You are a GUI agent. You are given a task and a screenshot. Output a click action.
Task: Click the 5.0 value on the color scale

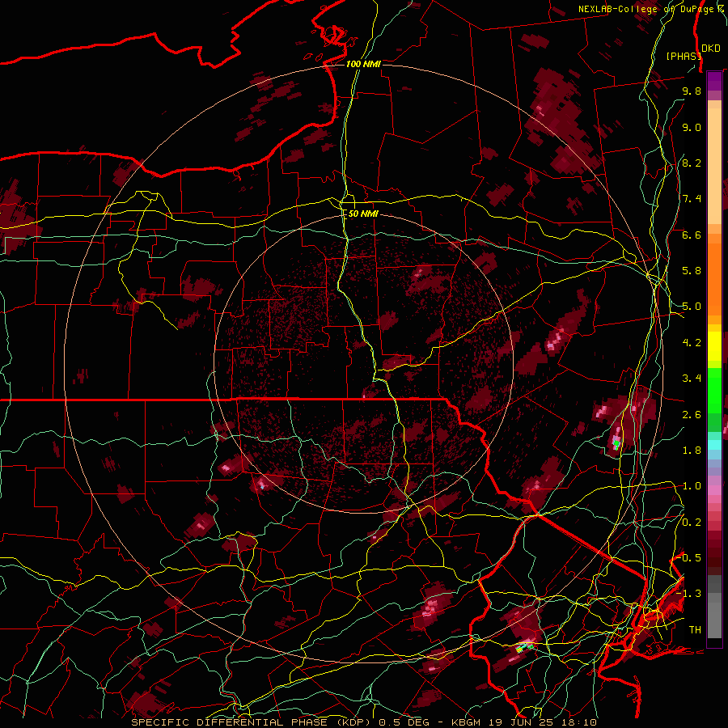[x=692, y=307]
